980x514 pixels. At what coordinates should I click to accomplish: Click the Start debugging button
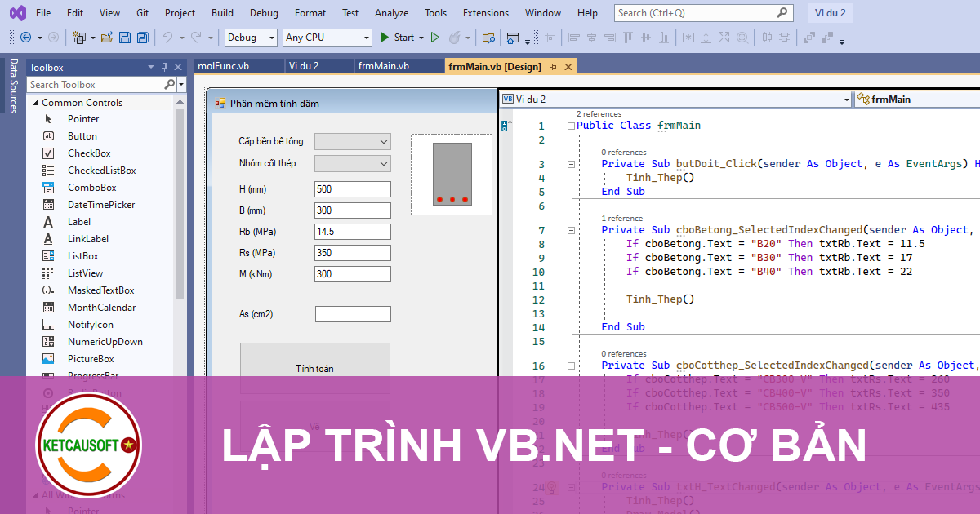pyautogui.click(x=397, y=38)
